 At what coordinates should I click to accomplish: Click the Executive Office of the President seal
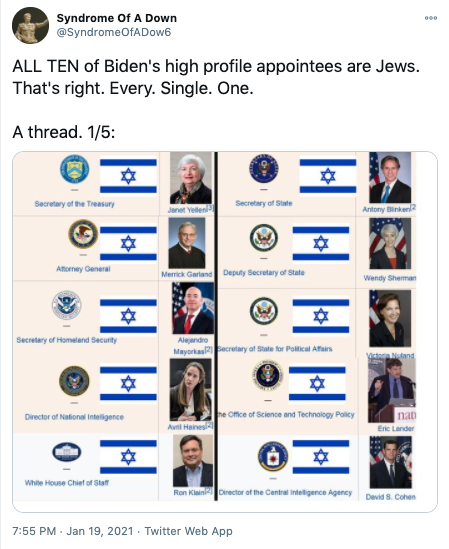[268, 376]
